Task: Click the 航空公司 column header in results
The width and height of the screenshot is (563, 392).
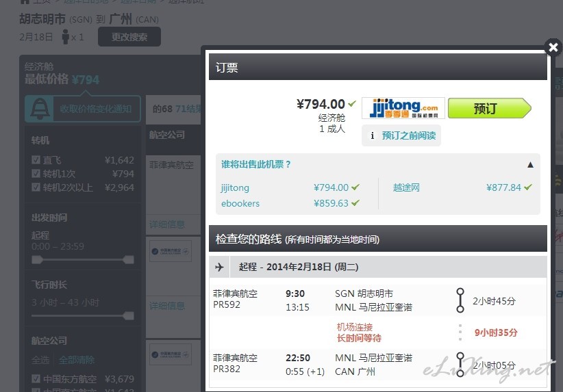Action: click(x=167, y=135)
